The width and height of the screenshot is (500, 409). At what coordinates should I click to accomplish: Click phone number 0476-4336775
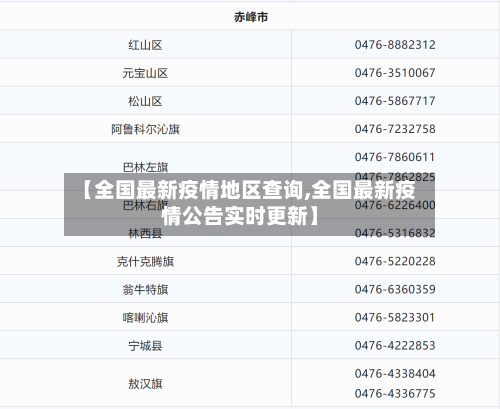click(x=395, y=394)
